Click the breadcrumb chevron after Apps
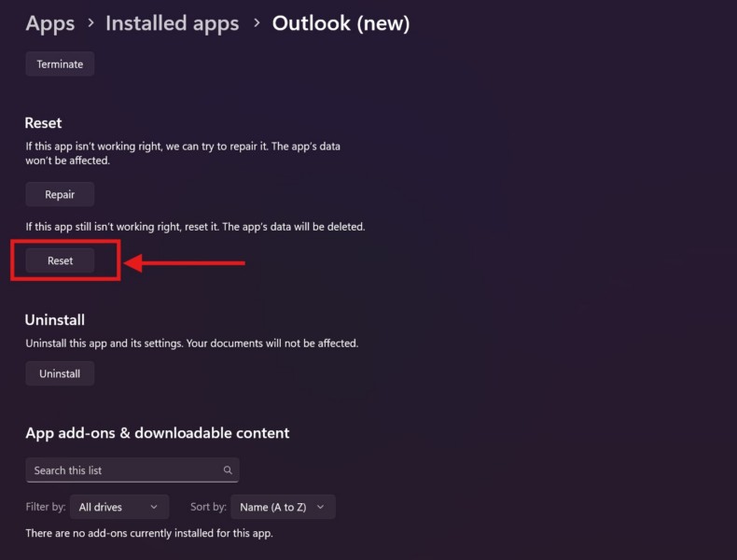Image resolution: width=737 pixels, height=560 pixels. [90, 23]
